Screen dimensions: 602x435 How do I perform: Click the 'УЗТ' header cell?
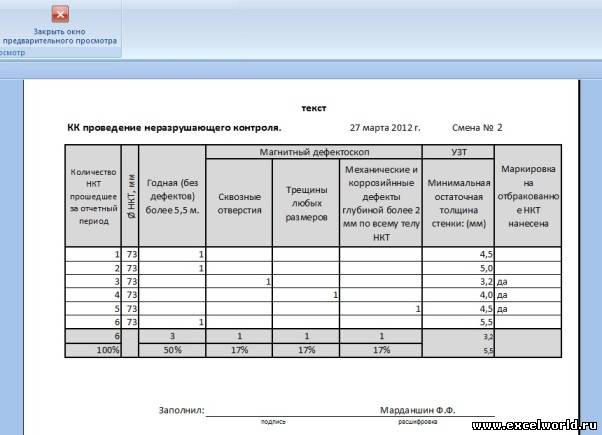[458, 152]
